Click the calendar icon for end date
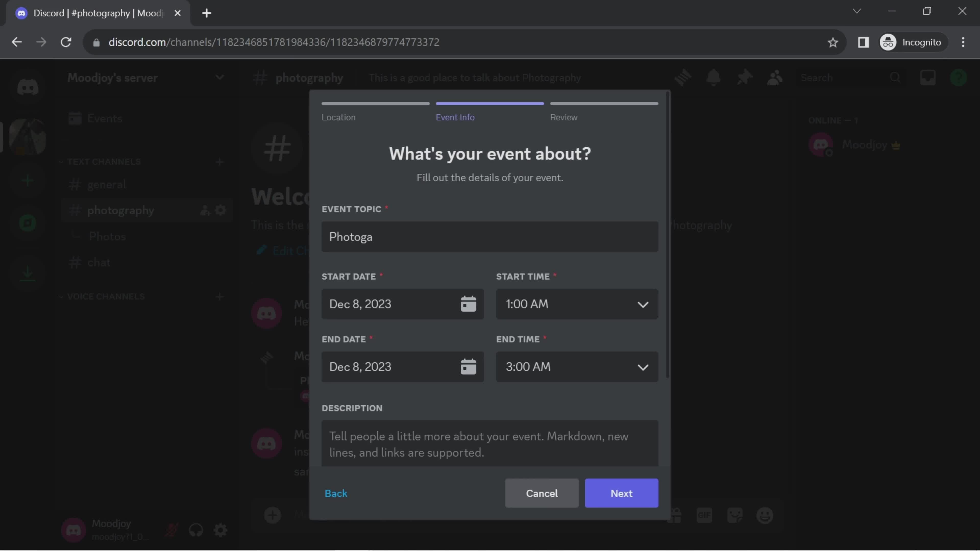Viewport: 980px width, 551px height. 469,367
